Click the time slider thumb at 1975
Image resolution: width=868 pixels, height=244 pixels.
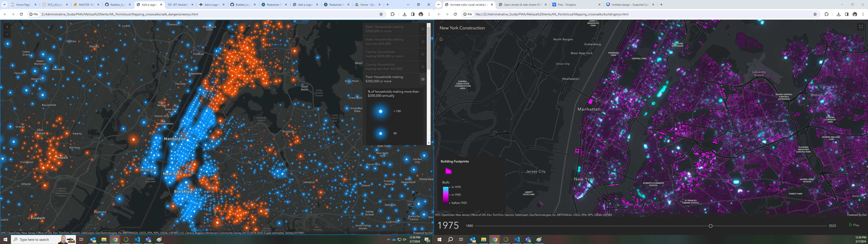[710, 226]
